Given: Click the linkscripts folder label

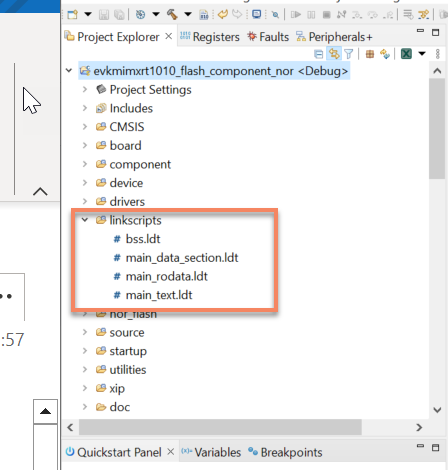Looking at the screenshot, I should 135,220.
